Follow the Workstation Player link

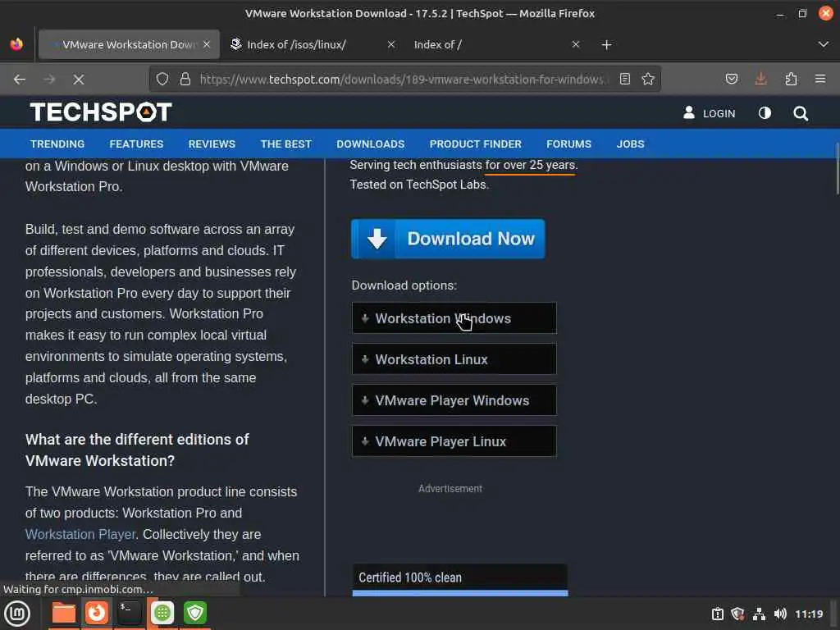(80, 535)
